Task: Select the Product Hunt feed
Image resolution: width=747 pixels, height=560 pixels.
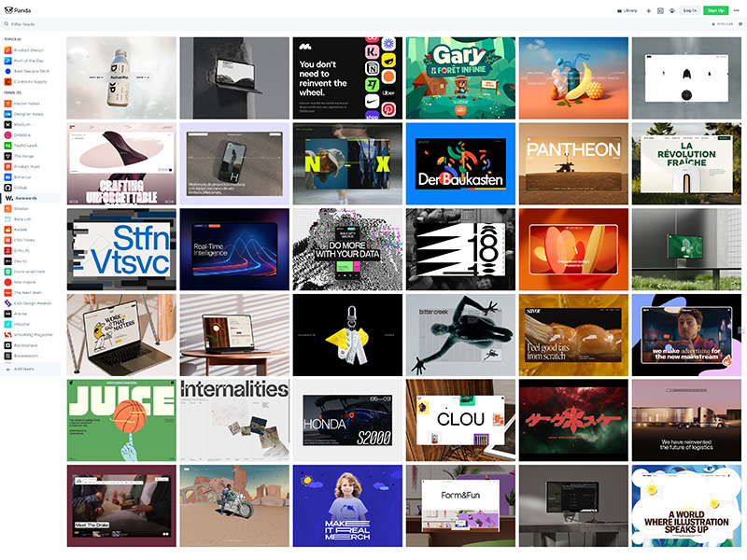Action: (25, 168)
